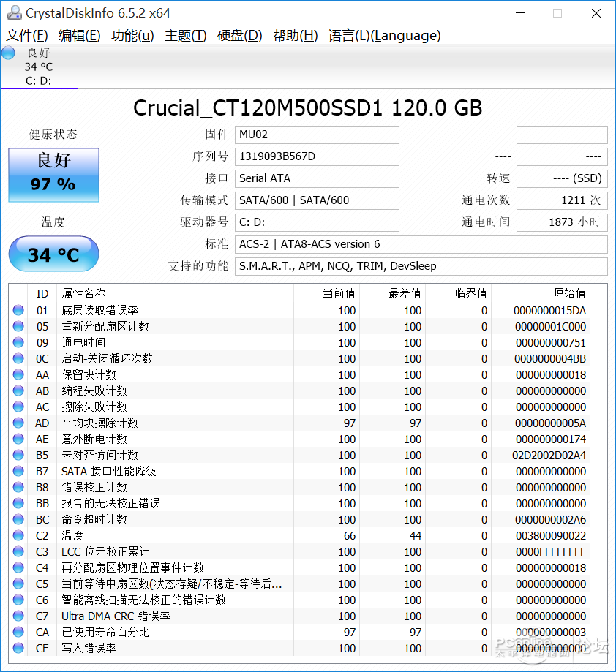The width and height of the screenshot is (616, 672).
Task: Click the 最差值 column header
Action: 392,293
